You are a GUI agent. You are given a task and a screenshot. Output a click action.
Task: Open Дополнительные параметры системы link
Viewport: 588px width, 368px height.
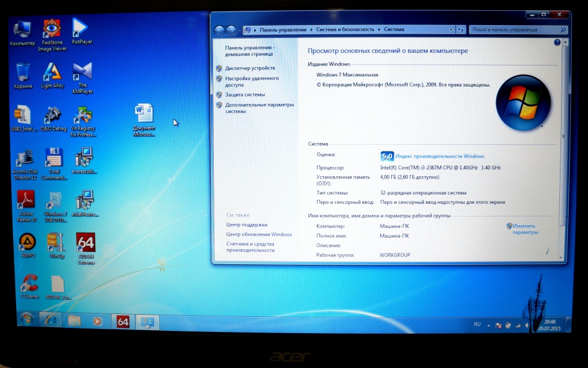tap(260, 108)
